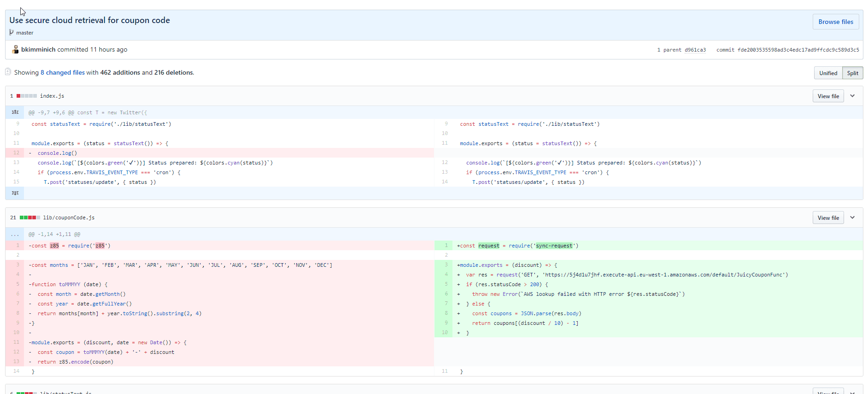This screenshot has width=868, height=394.
Task: Open parent commit d961ca3
Action: (695, 50)
